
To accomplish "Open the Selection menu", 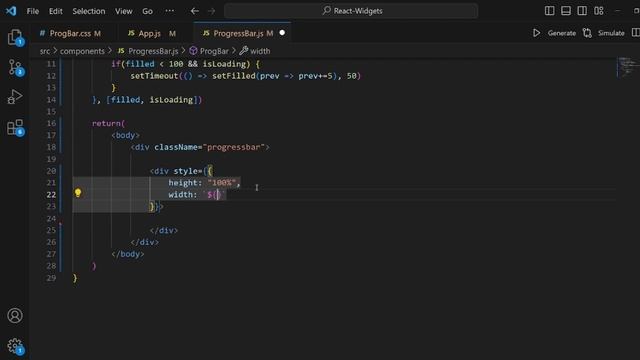I will pos(89,11).
